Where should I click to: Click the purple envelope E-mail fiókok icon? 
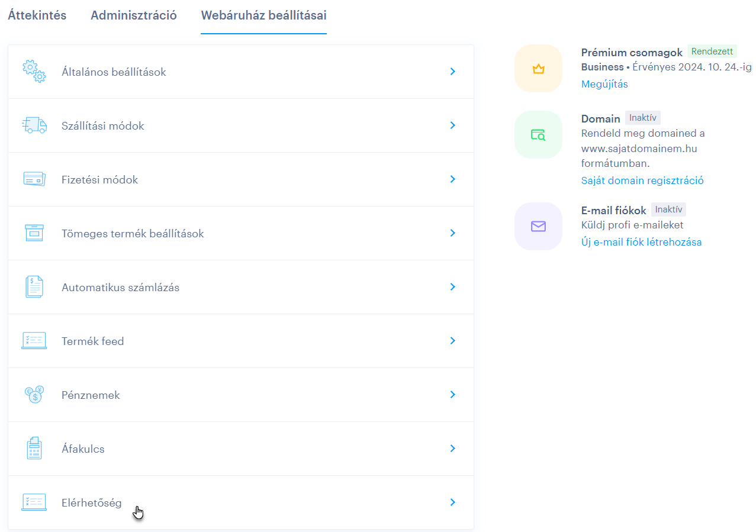(x=538, y=226)
